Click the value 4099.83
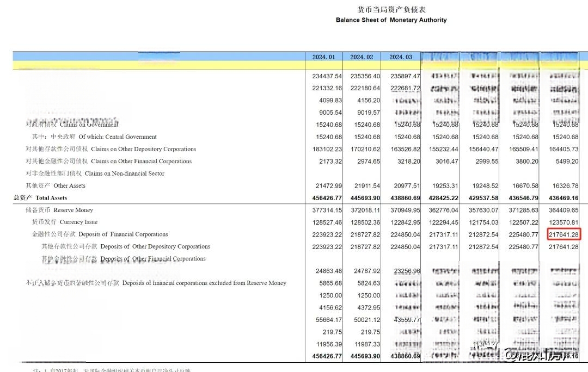588x372 pixels. [330, 101]
